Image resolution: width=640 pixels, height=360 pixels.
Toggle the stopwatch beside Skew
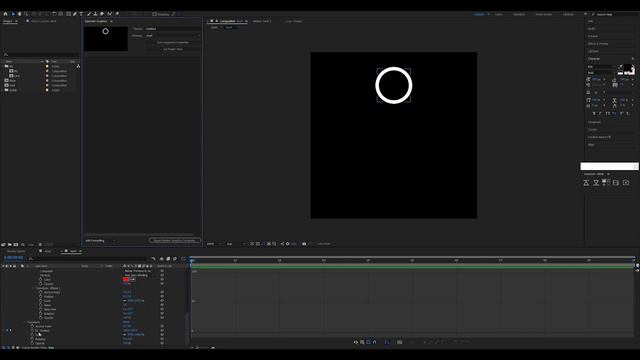point(40,305)
